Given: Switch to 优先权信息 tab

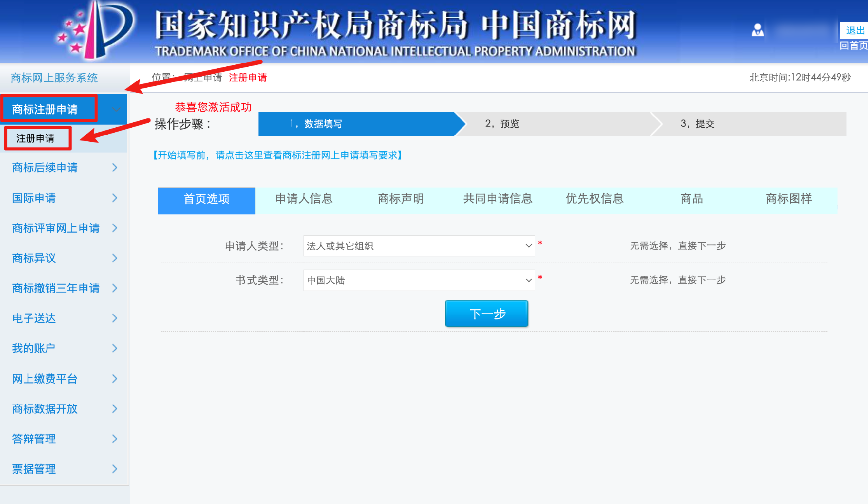Looking at the screenshot, I should pyautogui.click(x=594, y=199).
